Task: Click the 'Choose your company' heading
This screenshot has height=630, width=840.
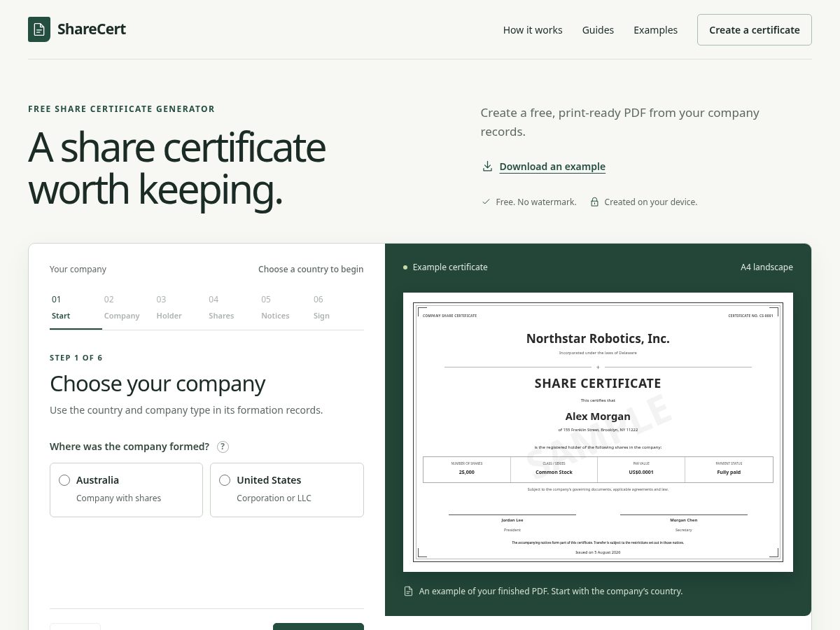Action: click(x=157, y=384)
